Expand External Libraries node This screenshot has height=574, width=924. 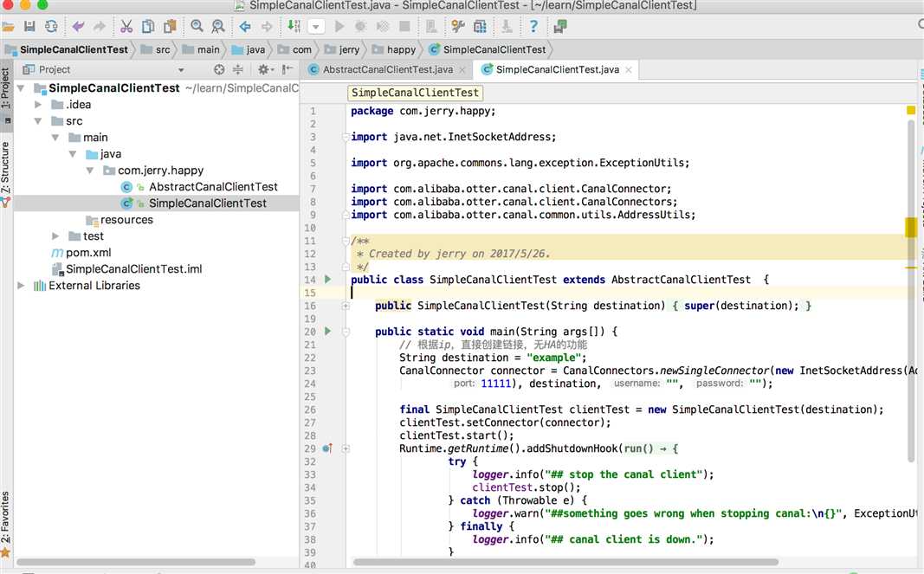pos(21,286)
